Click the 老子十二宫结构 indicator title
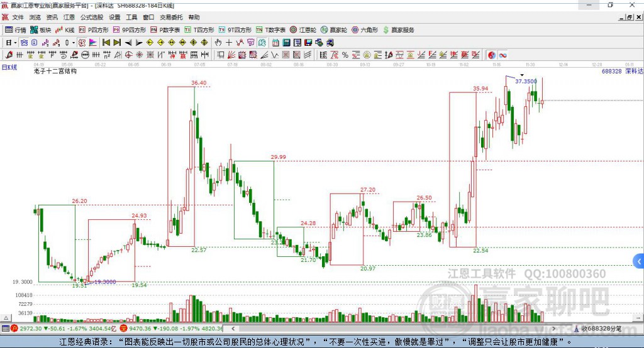Image resolution: width=644 pixels, height=348 pixels. click(x=55, y=71)
